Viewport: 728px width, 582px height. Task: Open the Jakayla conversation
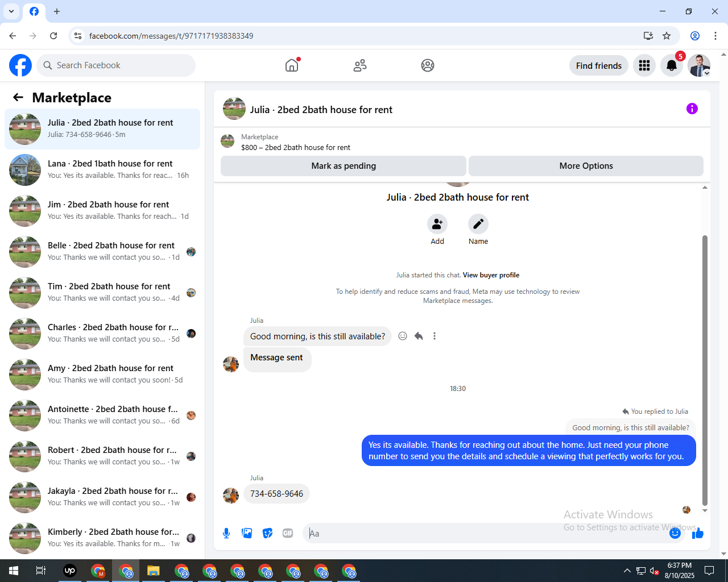102,497
